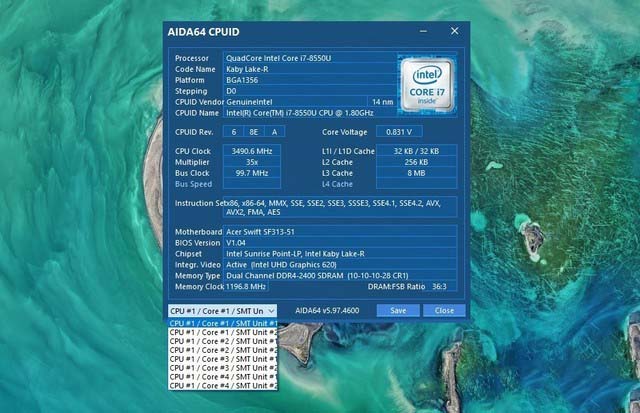640x413 pixels.
Task: Click the AIDA64 CPUID title bar text
Action: 203,32
